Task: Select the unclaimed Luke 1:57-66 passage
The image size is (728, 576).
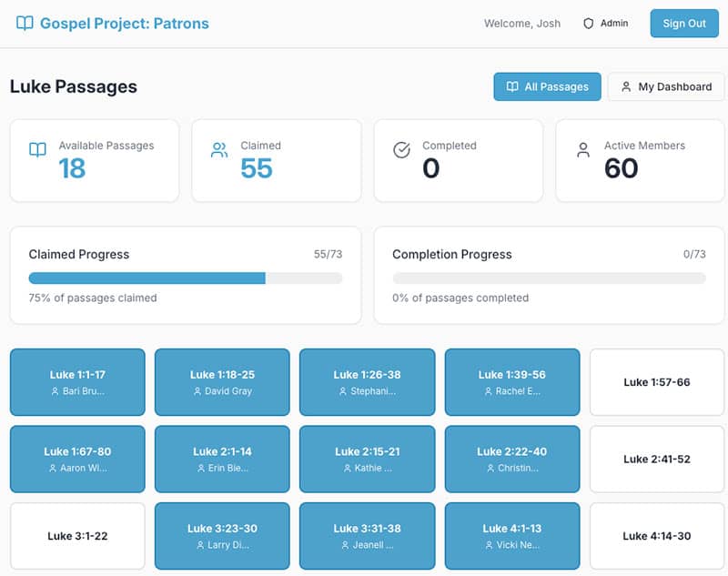Action: coord(657,382)
